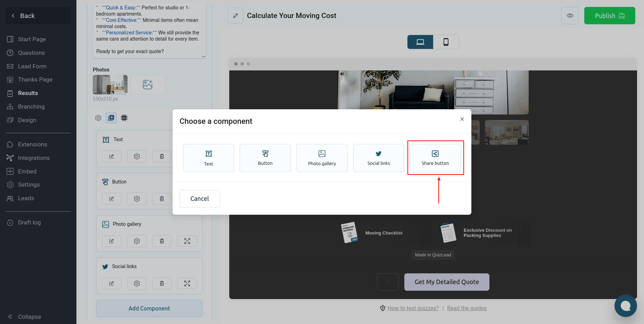Viewport: 644px width, 324px height.
Task: Open the Branching menu item
Action: click(31, 106)
